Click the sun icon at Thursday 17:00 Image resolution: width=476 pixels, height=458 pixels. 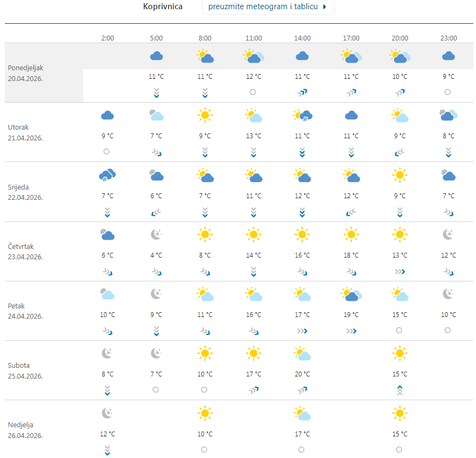coord(351,234)
